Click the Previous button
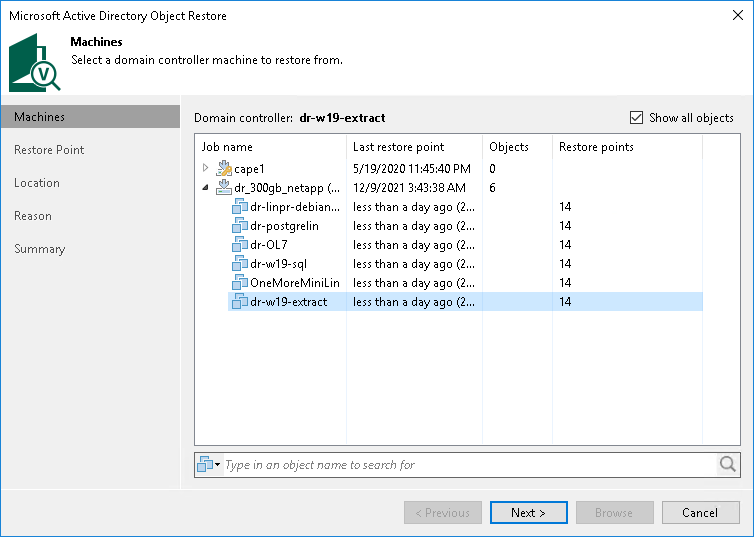 tap(443, 512)
